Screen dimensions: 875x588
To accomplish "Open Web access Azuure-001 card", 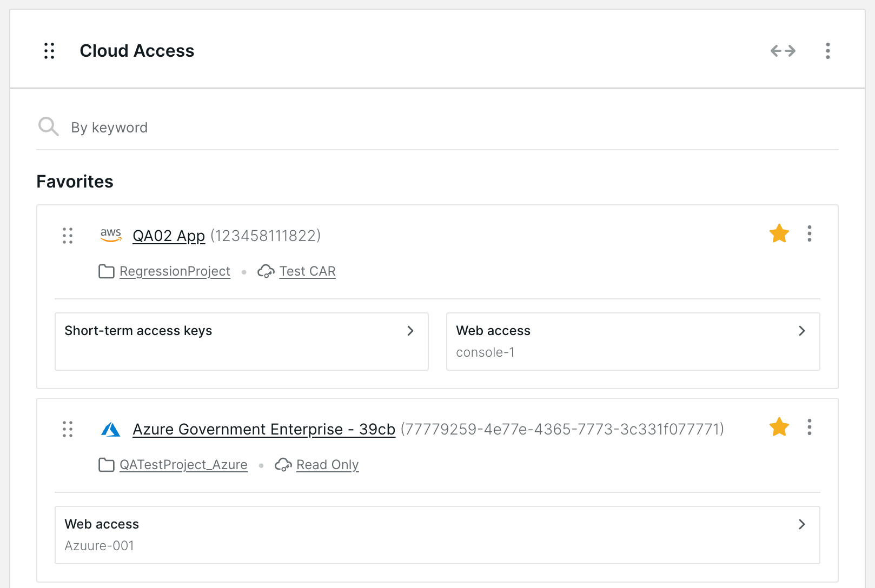I will [x=437, y=535].
